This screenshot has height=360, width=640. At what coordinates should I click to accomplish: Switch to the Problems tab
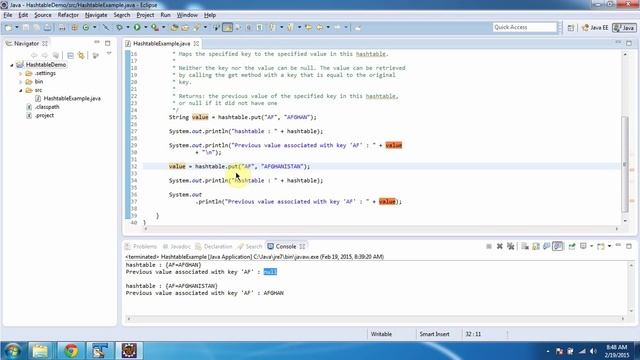(141, 247)
